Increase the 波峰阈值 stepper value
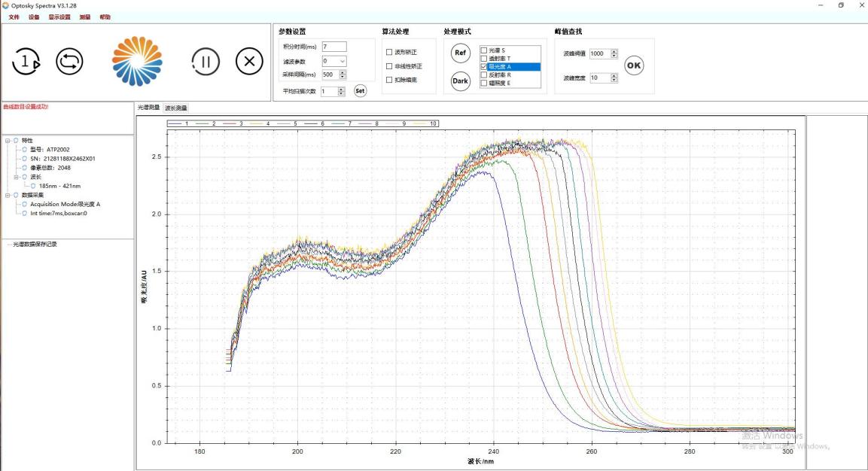Viewport: 868px width, 471px height. (614, 52)
